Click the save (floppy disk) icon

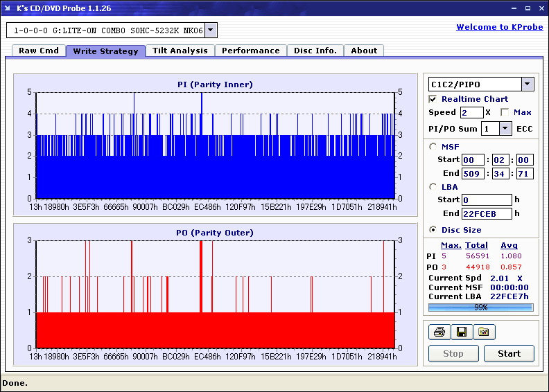click(x=461, y=332)
